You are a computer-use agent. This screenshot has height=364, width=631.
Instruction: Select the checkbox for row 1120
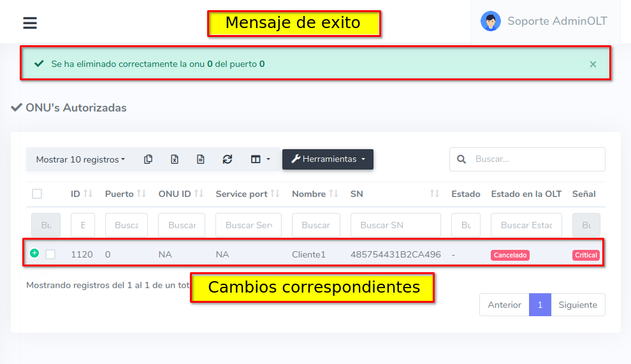point(50,254)
